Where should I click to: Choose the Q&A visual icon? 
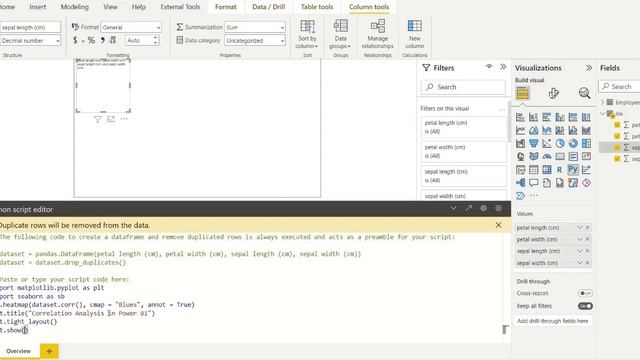pyautogui.click(x=533, y=183)
